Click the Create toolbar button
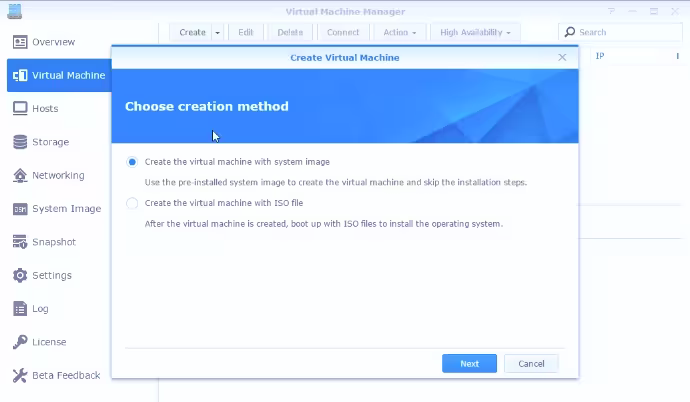Screen dimensions: 690x402 [x=192, y=33]
